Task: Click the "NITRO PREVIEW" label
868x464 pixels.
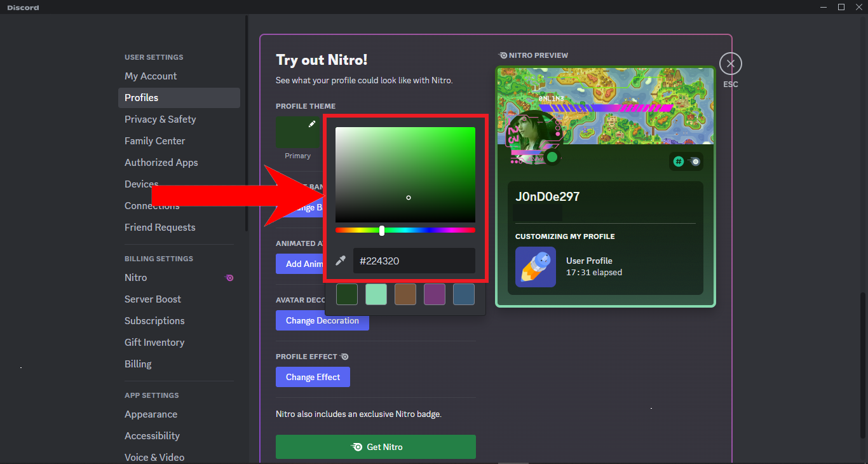Action: pyautogui.click(x=538, y=55)
